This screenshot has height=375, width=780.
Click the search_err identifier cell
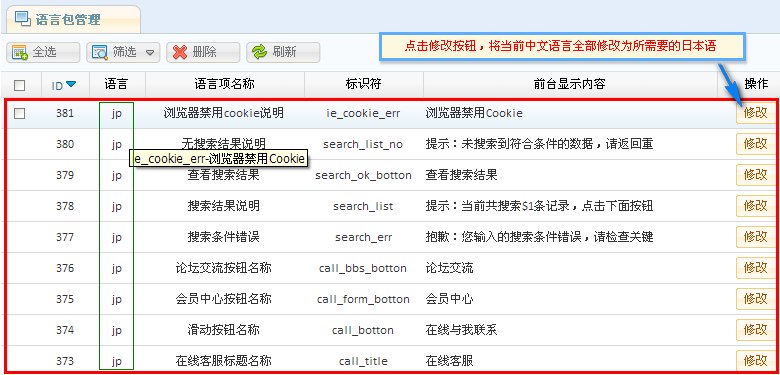click(x=363, y=237)
